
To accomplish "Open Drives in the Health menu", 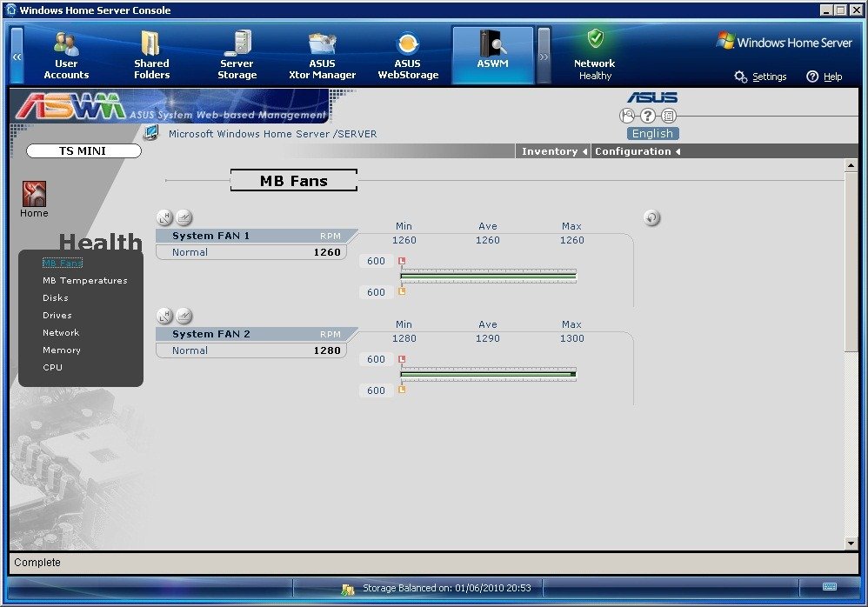I will 57,316.
